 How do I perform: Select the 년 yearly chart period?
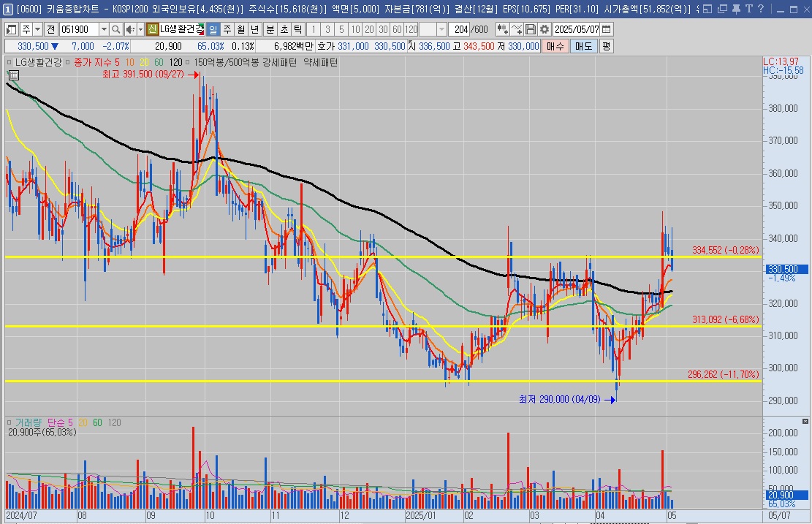(255, 29)
